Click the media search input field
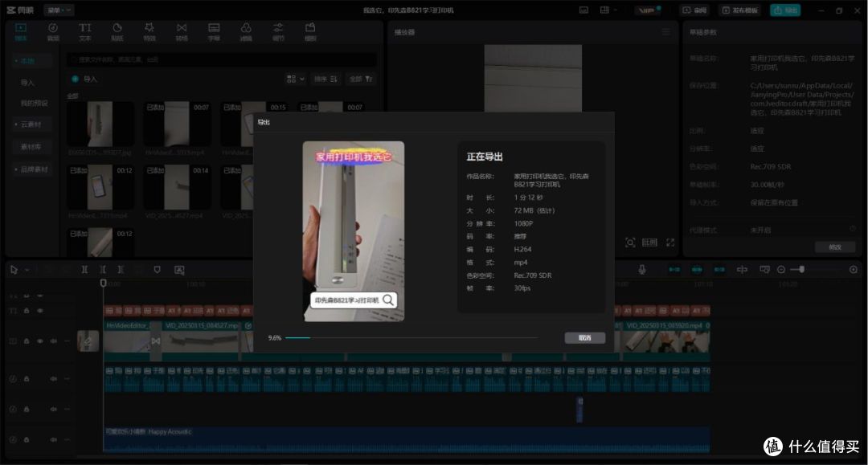This screenshot has height=465, width=868. [222, 59]
